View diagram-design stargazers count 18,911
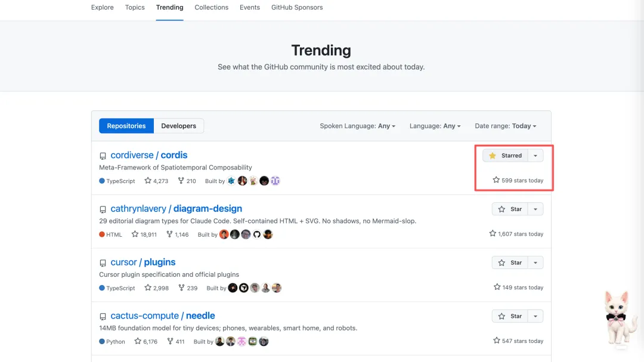644x362 pixels. pyautogui.click(x=144, y=234)
